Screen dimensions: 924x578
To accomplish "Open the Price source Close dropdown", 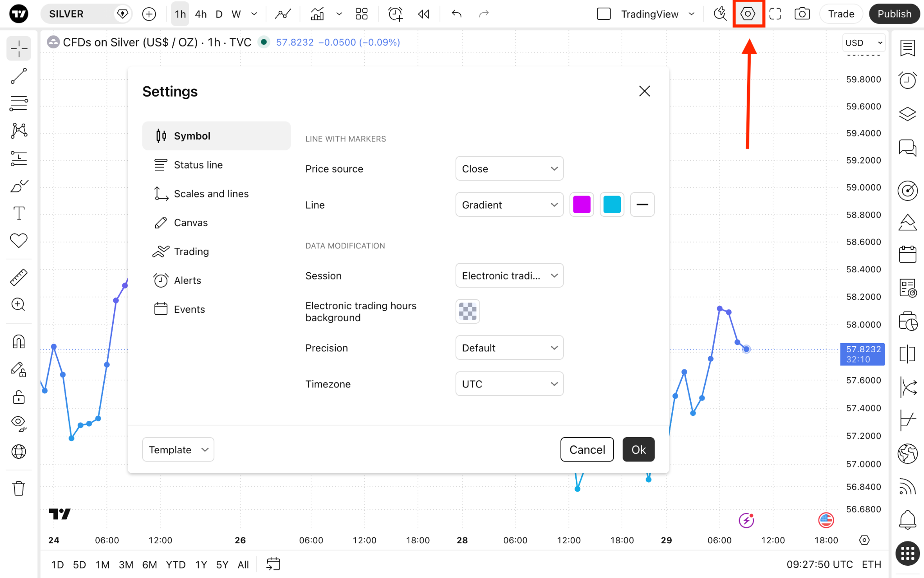I will pos(509,168).
